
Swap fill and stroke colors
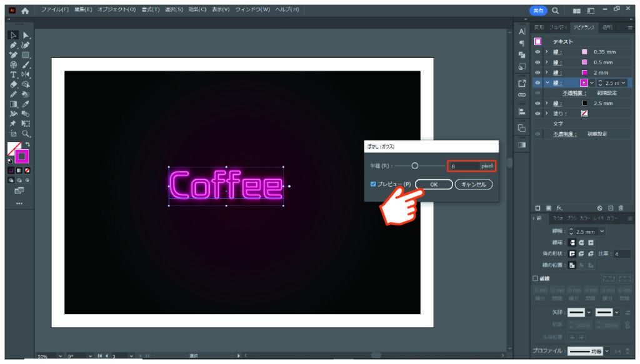[27, 144]
